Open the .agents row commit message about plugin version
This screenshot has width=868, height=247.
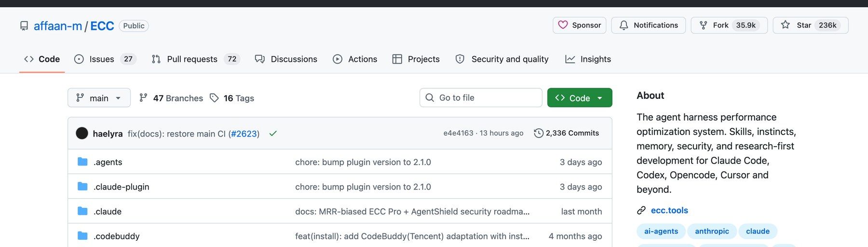pyautogui.click(x=363, y=162)
